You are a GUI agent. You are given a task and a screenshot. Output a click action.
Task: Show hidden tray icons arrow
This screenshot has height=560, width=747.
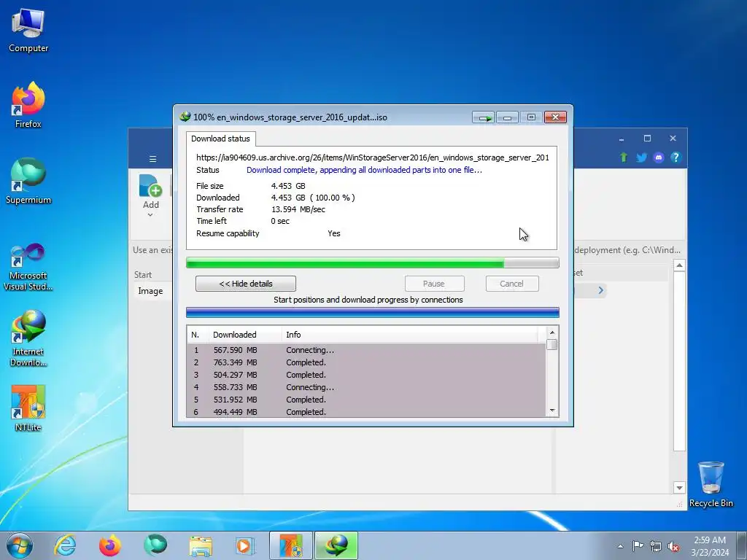(x=620, y=546)
